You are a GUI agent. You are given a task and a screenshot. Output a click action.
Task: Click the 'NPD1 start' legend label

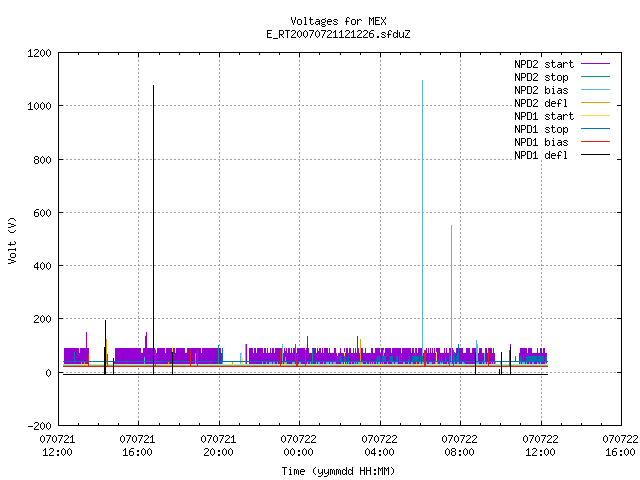[x=544, y=116]
